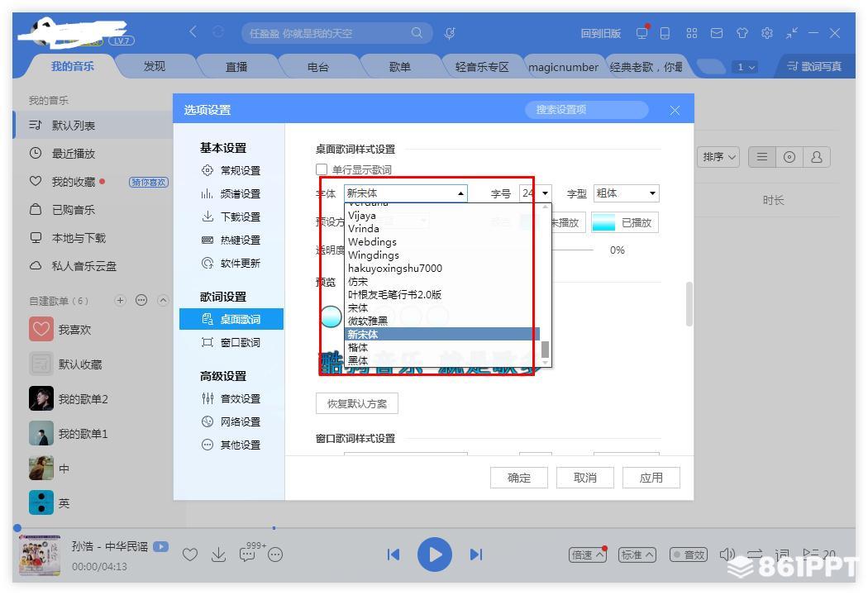Image resolution: width=868 pixels, height=595 pixels.
Task: Switch to mini mode icon
Action: click(792, 33)
